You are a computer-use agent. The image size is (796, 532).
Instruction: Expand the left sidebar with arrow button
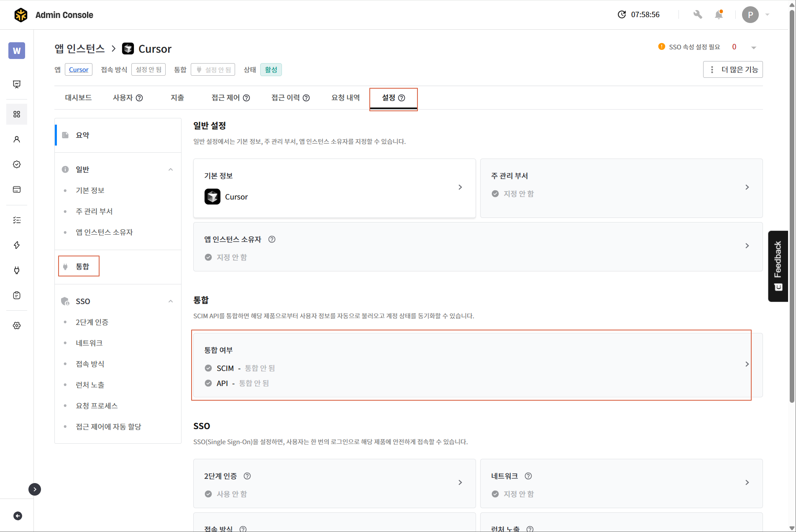35,489
